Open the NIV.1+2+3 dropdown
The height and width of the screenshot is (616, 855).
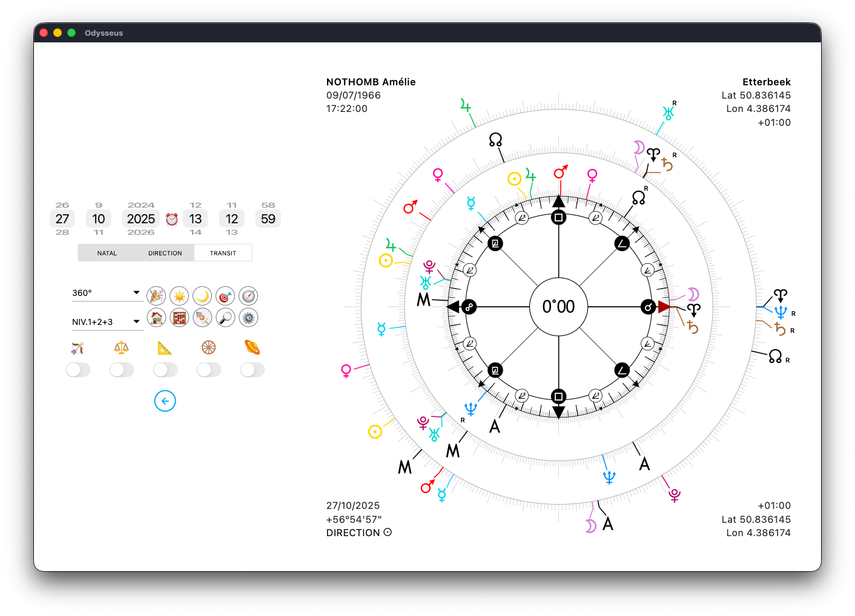tap(107, 322)
